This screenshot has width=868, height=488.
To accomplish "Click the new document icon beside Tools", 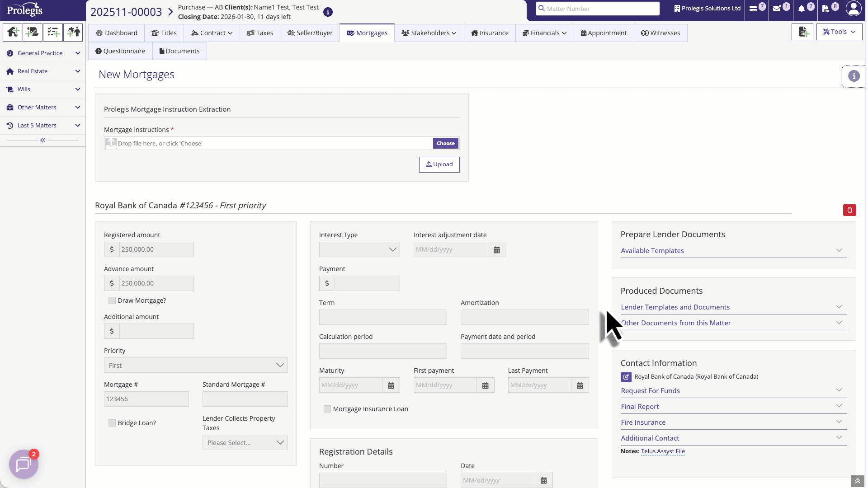I will (x=802, y=32).
